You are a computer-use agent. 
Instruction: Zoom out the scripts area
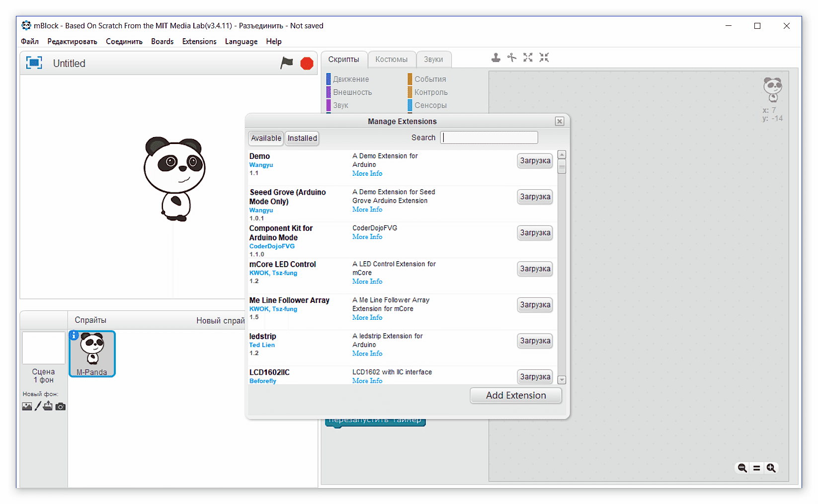[x=742, y=468]
